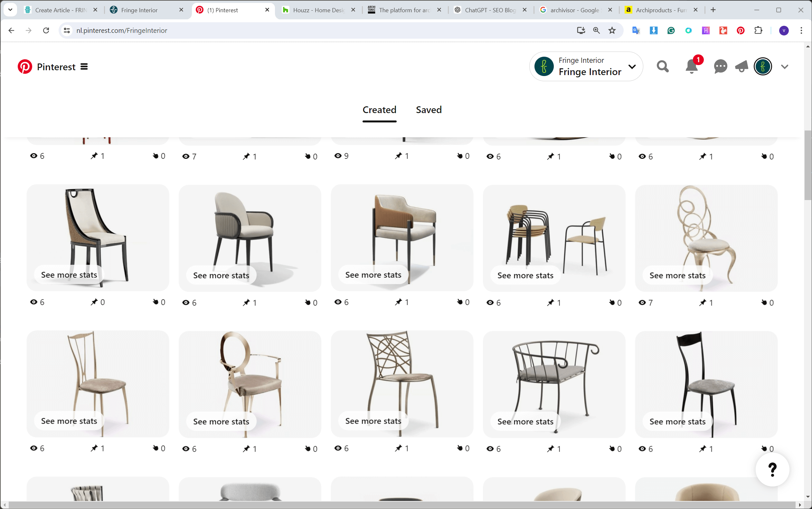Click the browser bookmarks star icon
Image resolution: width=812 pixels, height=509 pixels.
(x=611, y=31)
